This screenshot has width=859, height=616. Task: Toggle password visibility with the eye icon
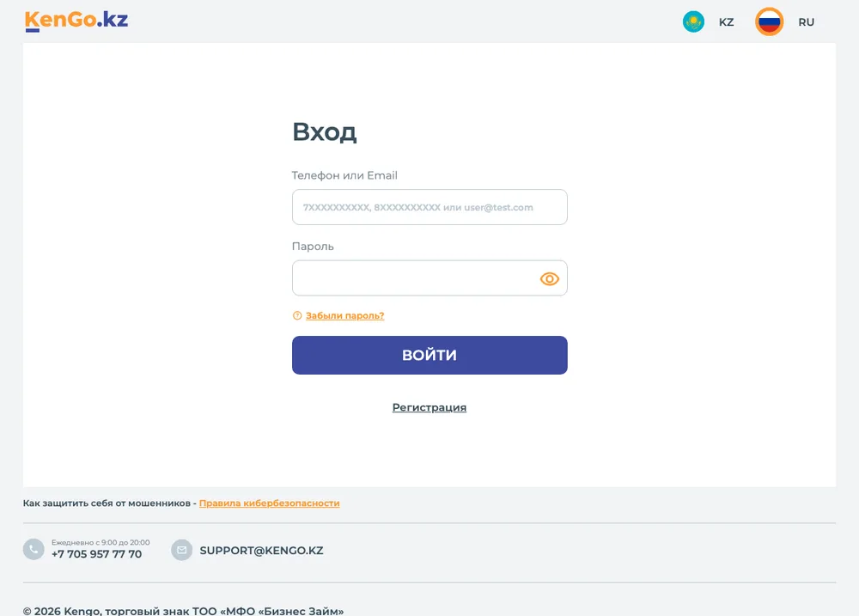coord(550,279)
